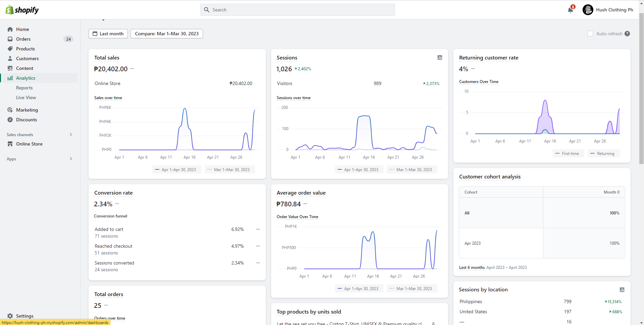
Task: Click the Discounts icon in sidebar
Action: 10,120
